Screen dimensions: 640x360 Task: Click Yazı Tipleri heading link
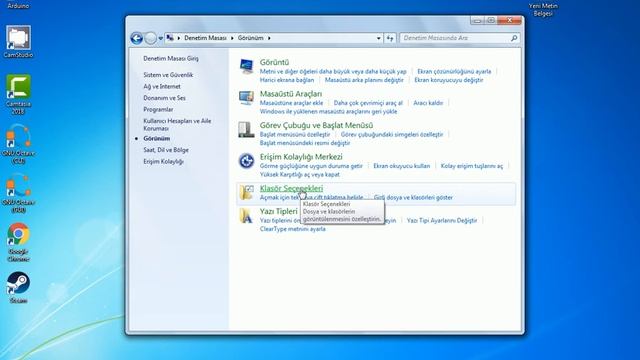click(x=279, y=211)
